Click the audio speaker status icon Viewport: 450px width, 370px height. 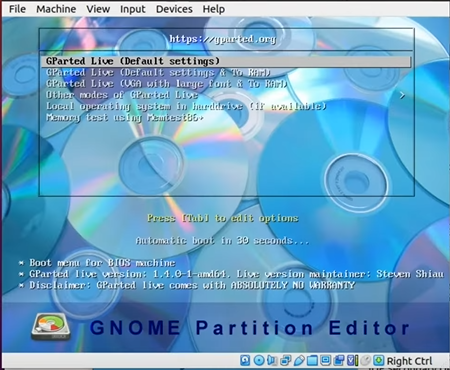272,360
